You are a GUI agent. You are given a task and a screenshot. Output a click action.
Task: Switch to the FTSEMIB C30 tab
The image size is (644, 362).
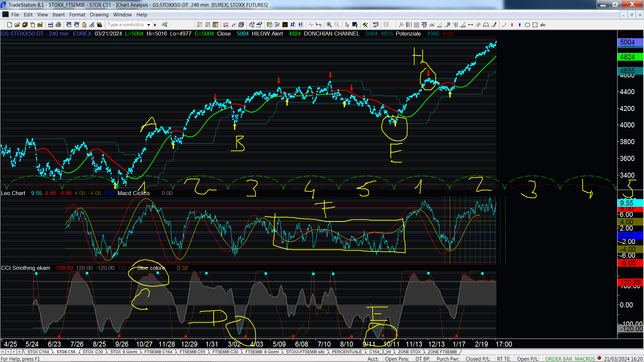(225, 352)
